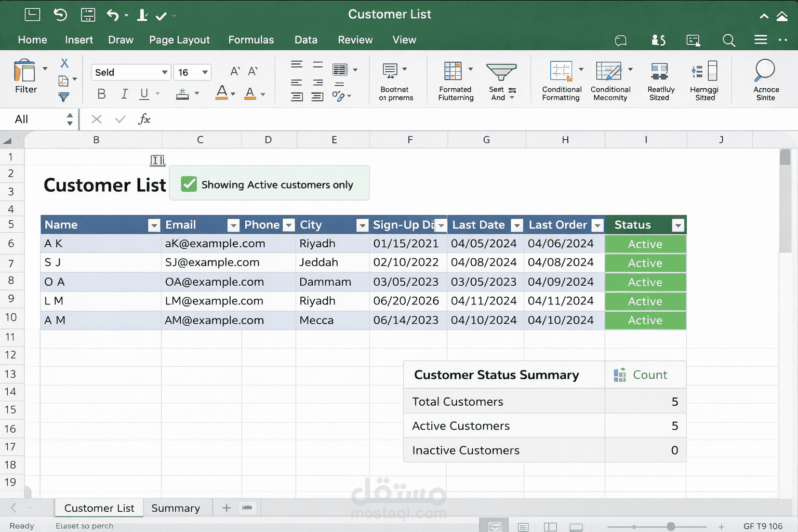The image size is (798, 532).
Task: Open the Last Order filter dropdown
Action: click(597, 225)
